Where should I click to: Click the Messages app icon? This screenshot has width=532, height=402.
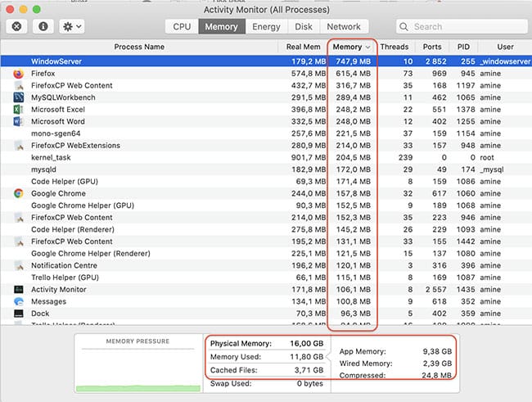pos(18,301)
